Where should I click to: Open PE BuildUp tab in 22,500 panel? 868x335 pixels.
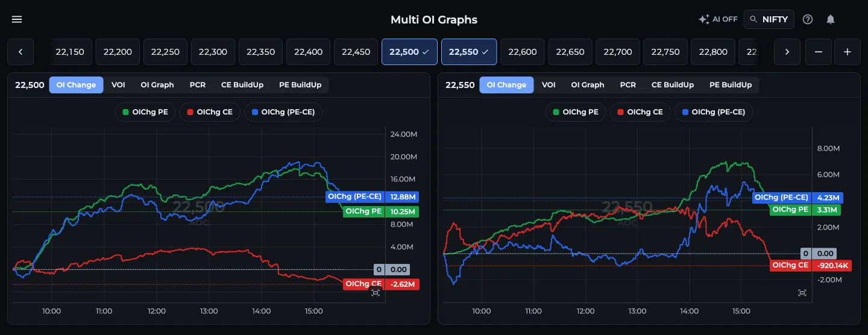click(x=300, y=85)
